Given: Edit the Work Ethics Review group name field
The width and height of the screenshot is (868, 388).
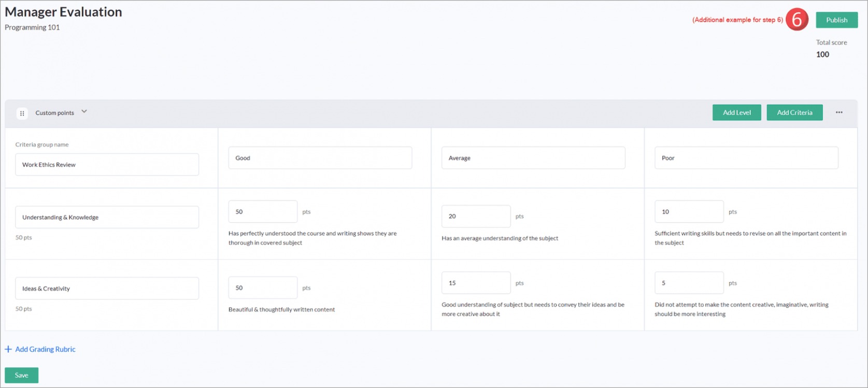Looking at the screenshot, I should 107,165.
